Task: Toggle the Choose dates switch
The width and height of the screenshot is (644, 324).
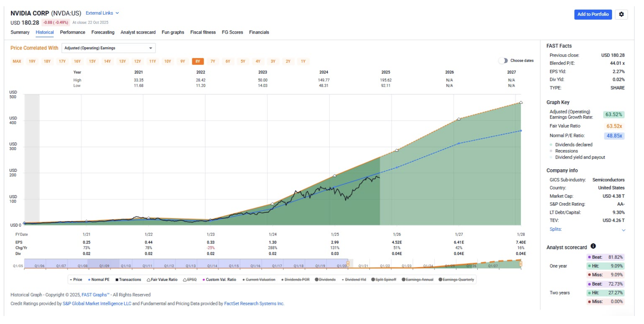Action: pos(503,60)
